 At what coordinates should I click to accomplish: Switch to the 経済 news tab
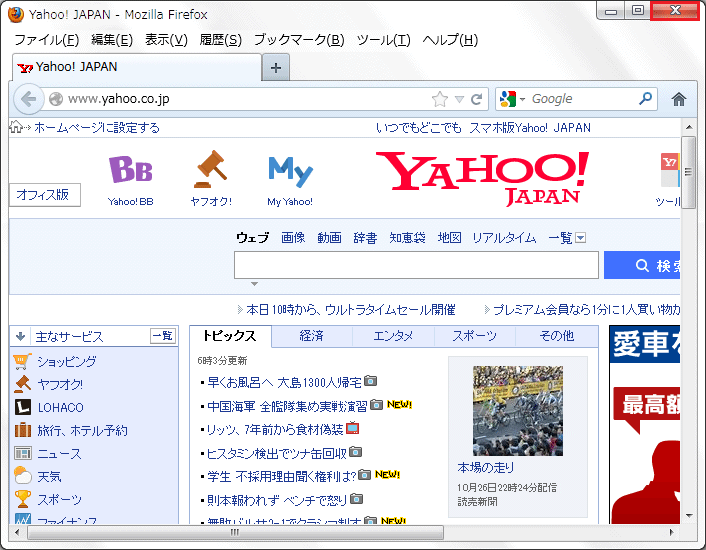click(311, 336)
